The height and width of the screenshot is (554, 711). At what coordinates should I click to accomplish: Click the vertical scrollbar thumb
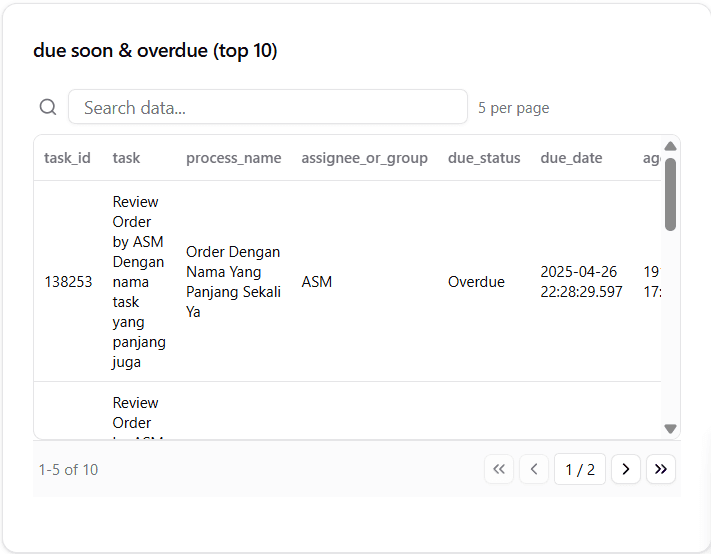click(x=671, y=193)
